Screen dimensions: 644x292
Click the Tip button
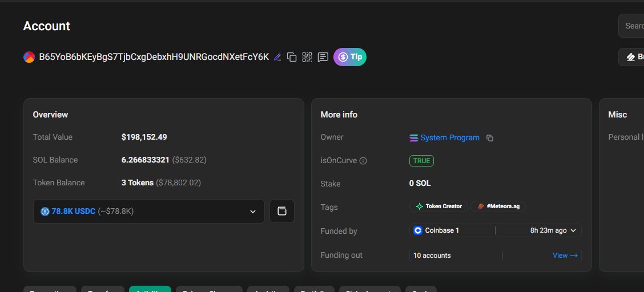coord(350,57)
